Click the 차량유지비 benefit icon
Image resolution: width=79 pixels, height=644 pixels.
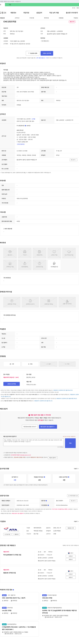click(39, 253)
